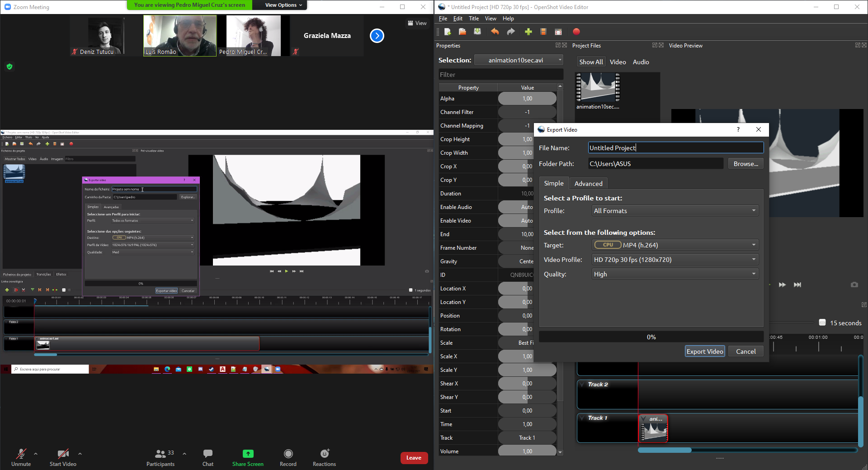The height and width of the screenshot is (470, 868).
Task: Select the Simple tab in Export dialog
Action: pyautogui.click(x=554, y=183)
